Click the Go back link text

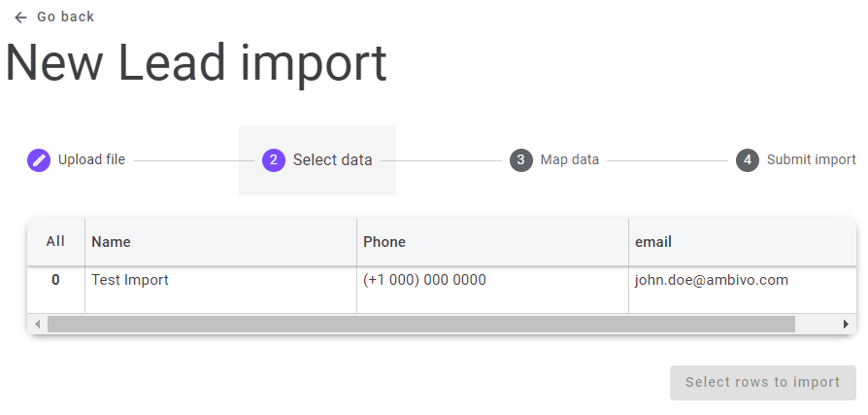pyautogui.click(x=65, y=17)
